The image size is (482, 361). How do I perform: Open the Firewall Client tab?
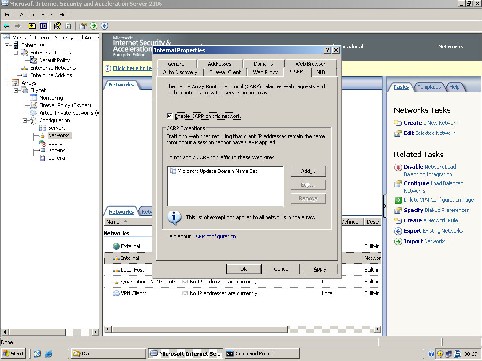pos(225,72)
